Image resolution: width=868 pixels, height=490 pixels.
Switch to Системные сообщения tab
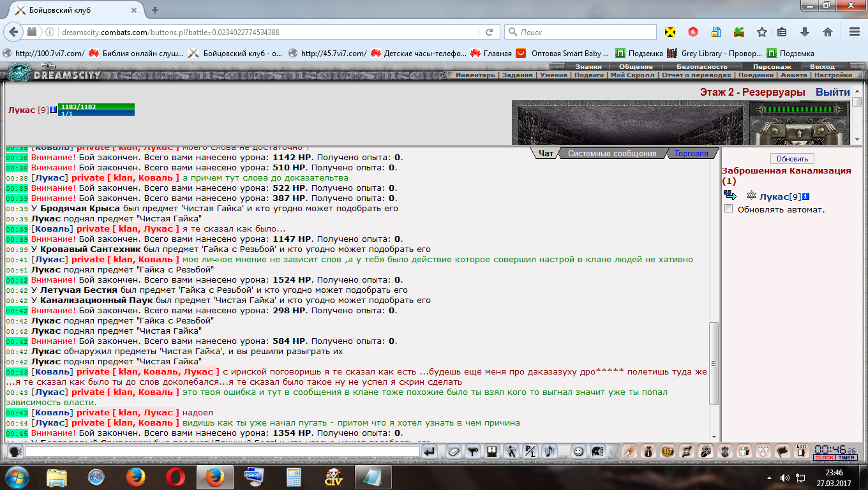tap(611, 153)
